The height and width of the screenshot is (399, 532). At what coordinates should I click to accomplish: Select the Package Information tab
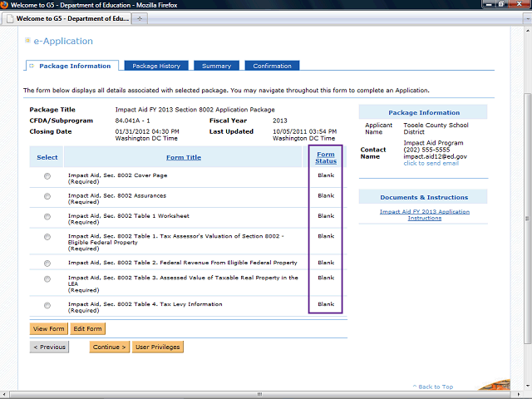tap(74, 66)
